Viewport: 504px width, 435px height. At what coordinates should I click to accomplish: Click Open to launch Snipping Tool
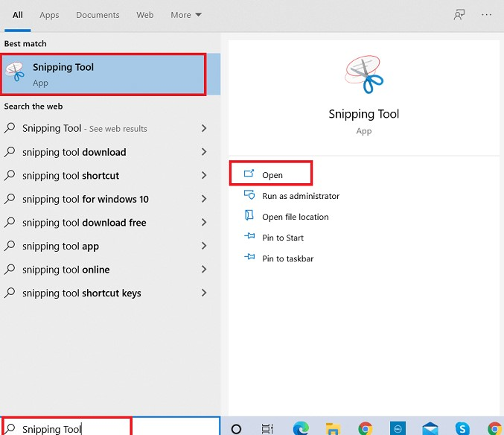coord(271,174)
